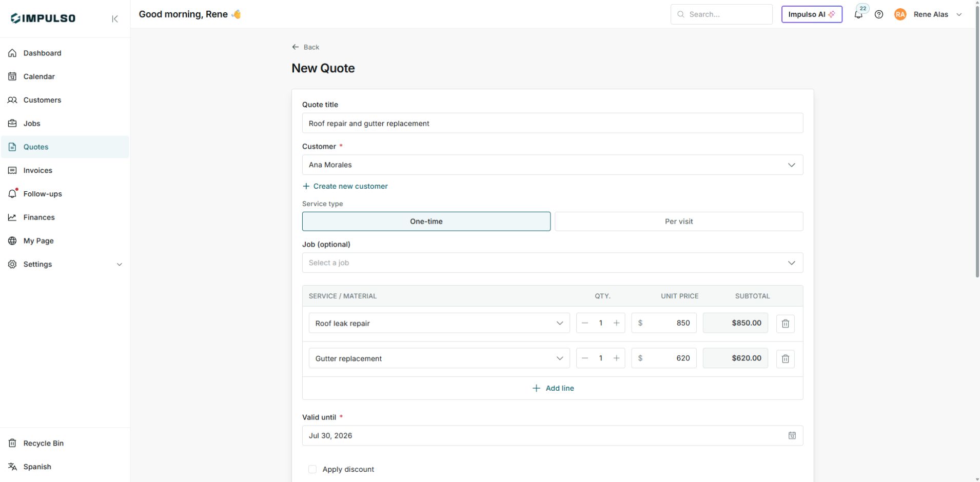Collapse the sidebar with the arrow icon
Viewport: 980px width, 482px height.
click(x=115, y=19)
